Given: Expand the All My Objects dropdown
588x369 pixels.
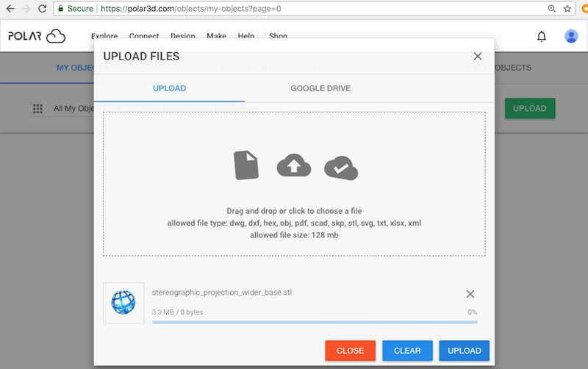Looking at the screenshot, I should tap(75, 109).
